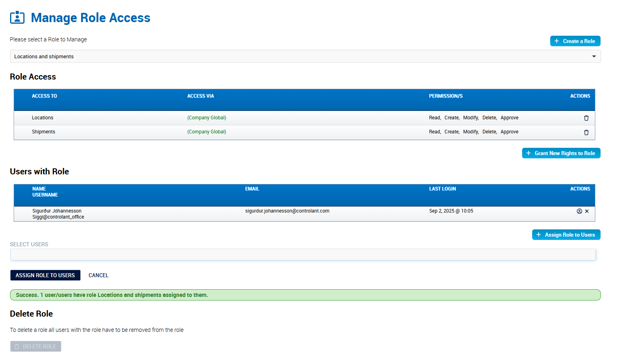The height and width of the screenshot is (364, 617).
Task: Toggle the Approve permission for Shipments
Action: [509, 131]
